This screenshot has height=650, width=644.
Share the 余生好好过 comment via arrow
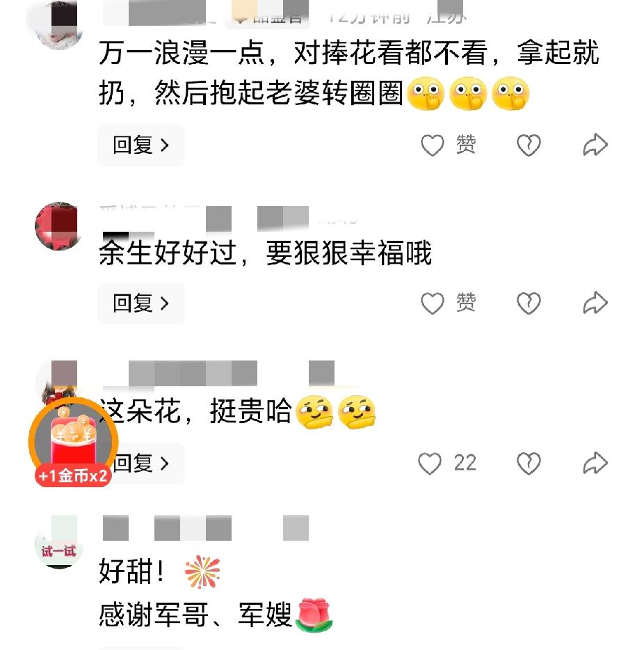[x=595, y=303]
